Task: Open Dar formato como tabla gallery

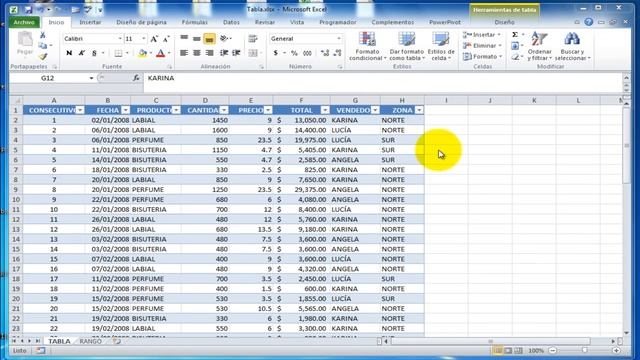Action: [x=407, y=47]
